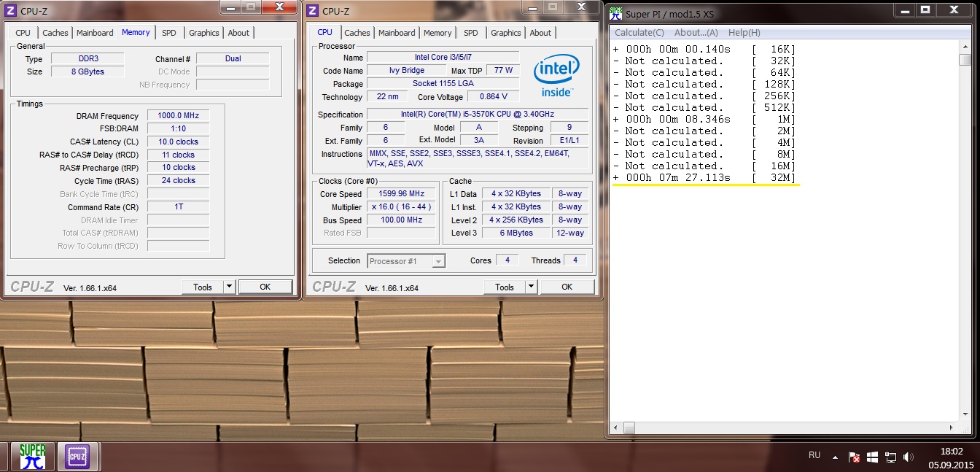
Task: Open Caches tab in right CPU-Z window
Action: [357, 33]
